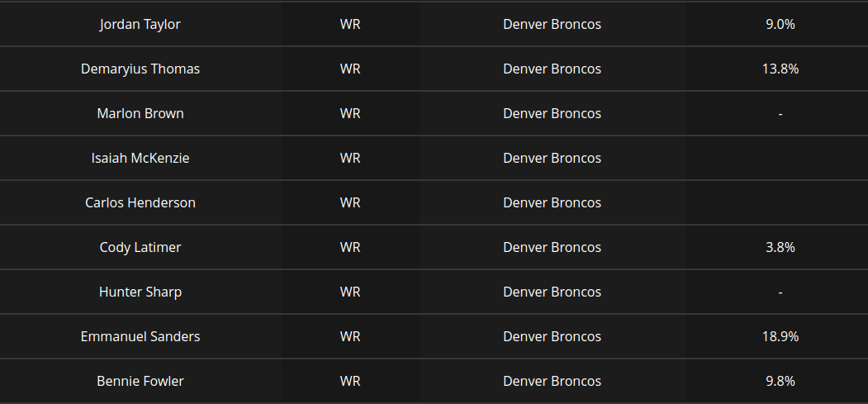Click the Jordan Taylor player name
The height and width of the screenshot is (404, 868).
click(140, 24)
